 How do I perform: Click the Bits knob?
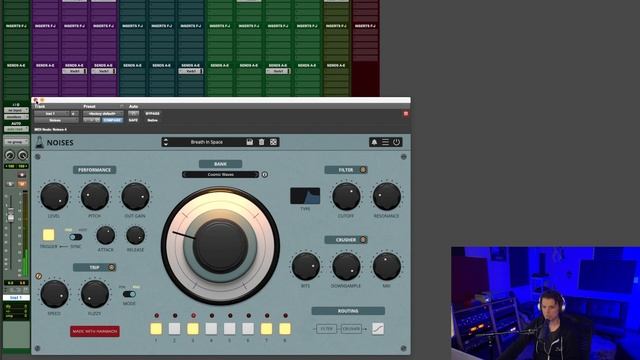point(305,267)
